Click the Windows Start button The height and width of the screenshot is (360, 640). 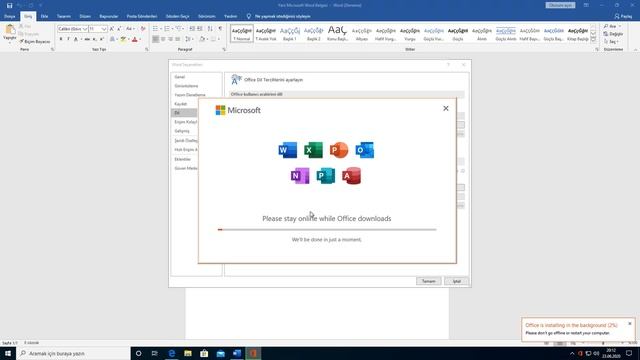pyautogui.click(x=8, y=353)
